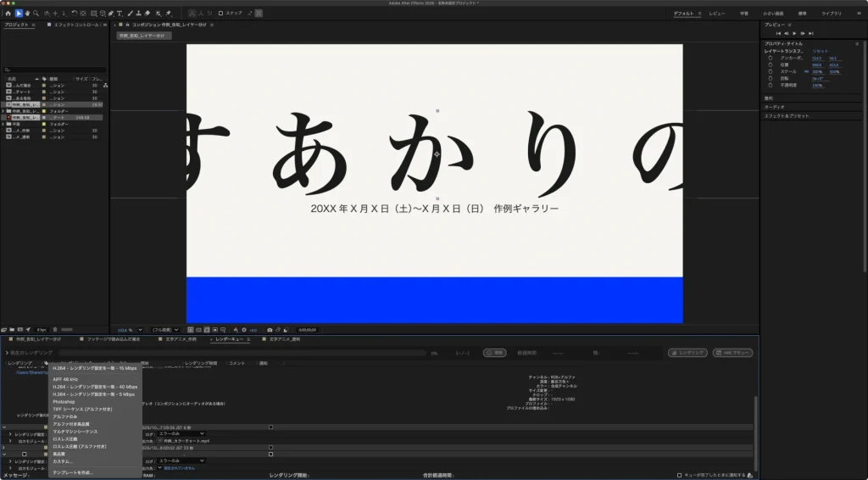
Task: Click the new composition icon in Project panel
Action: 20,330
